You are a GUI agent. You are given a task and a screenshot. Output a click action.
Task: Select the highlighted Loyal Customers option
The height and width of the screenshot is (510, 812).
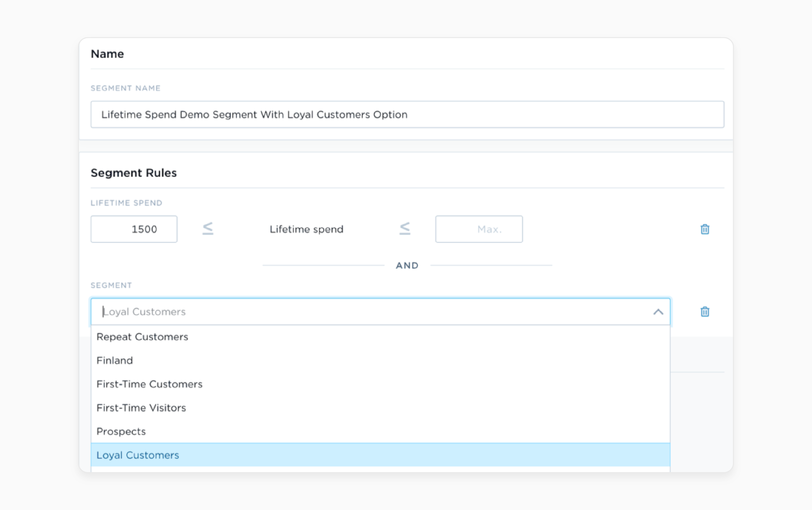click(x=380, y=455)
